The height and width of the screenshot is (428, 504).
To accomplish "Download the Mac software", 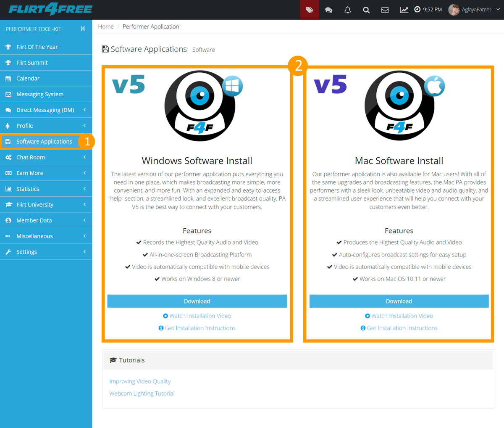I will tap(399, 301).
